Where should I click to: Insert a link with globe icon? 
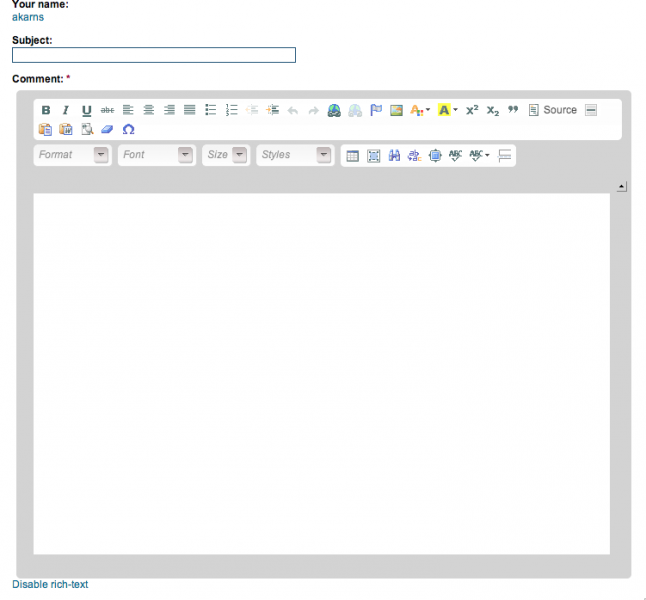(334, 110)
